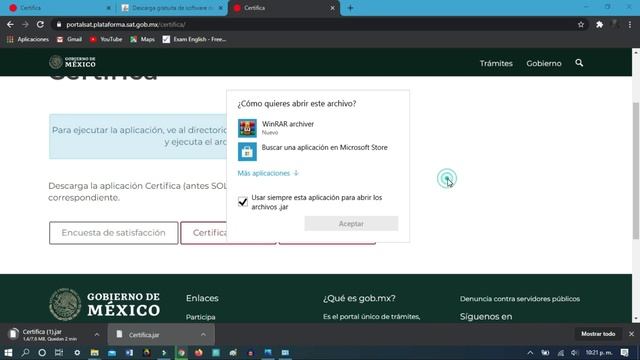The image size is (640, 360).
Task: Open the Chrome three-dot menu
Action: (x=630, y=24)
